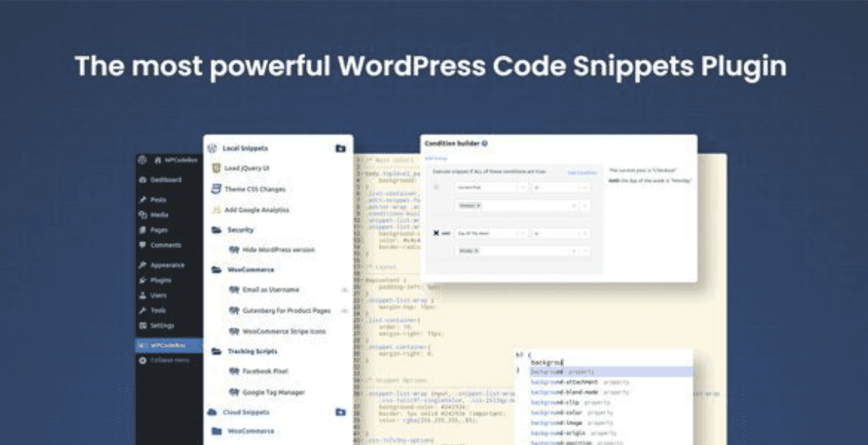Viewport: 868px width, 445px height.
Task: Choose background-color from the autocomplete list
Action: click(x=563, y=412)
